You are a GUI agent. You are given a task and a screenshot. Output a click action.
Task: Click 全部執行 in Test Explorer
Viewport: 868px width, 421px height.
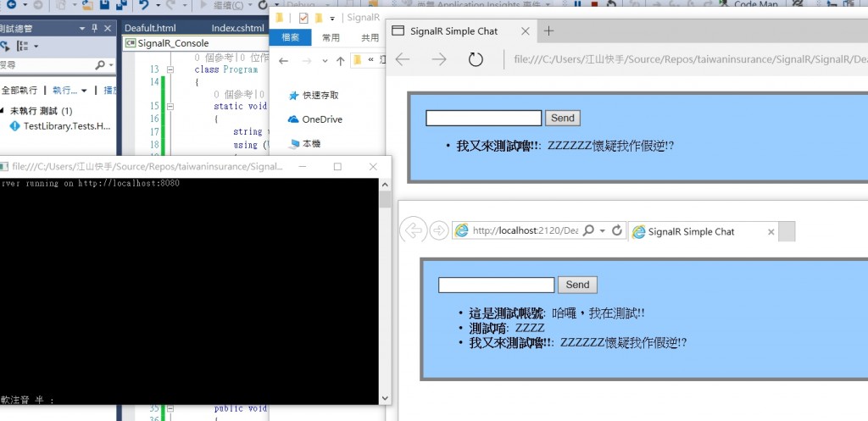[19, 90]
